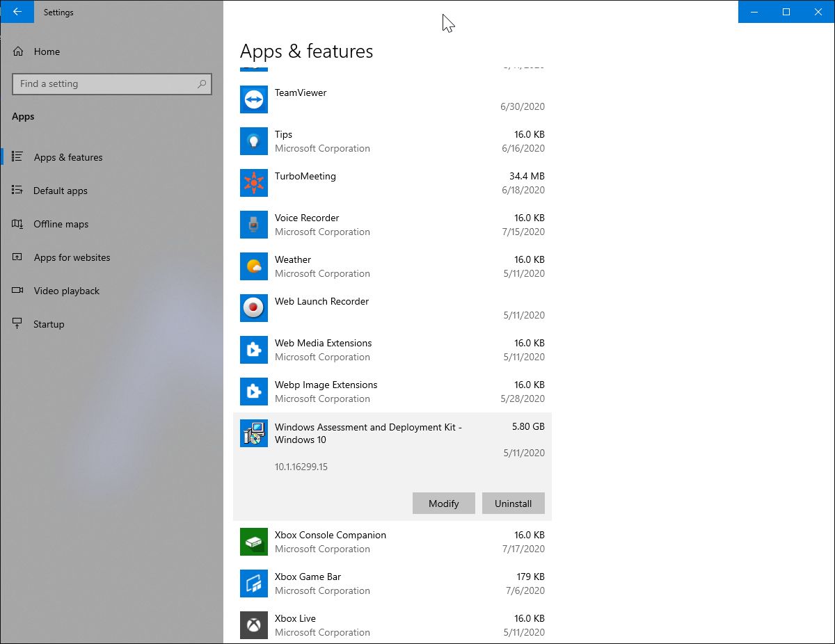
Task: Maximize the Settings window
Action: click(x=786, y=12)
